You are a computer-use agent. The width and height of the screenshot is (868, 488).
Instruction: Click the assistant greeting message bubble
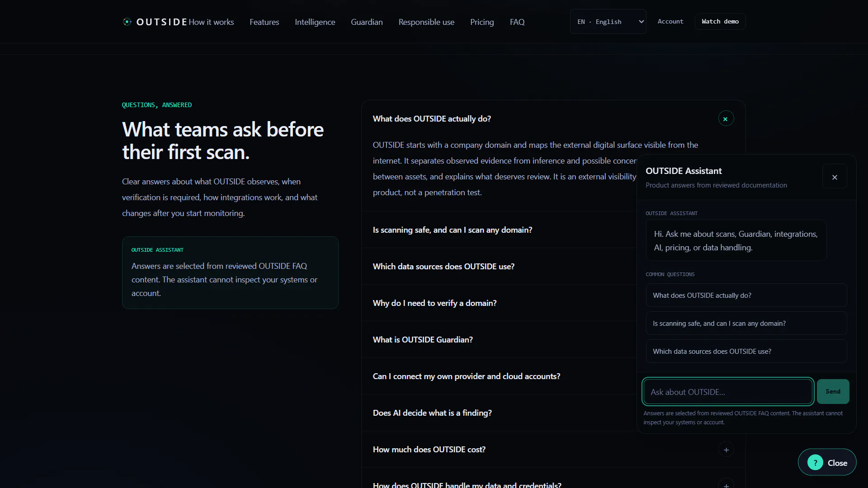(x=736, y=240)
